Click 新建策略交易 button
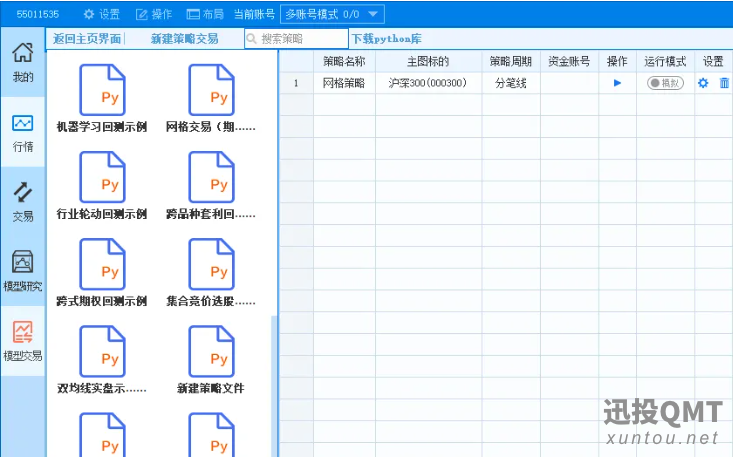733x457 pixels. [x=185, y=39]
